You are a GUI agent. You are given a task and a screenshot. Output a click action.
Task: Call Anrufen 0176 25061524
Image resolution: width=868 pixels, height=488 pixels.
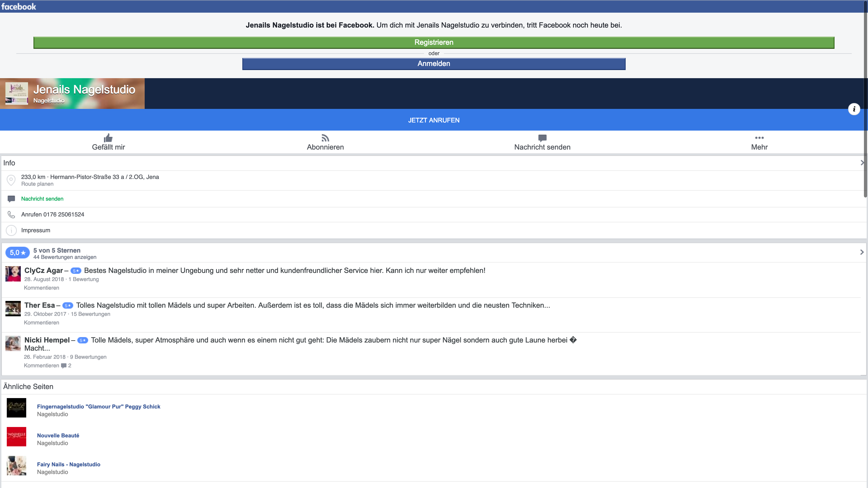pyautogui.click(x=53, y=215)
